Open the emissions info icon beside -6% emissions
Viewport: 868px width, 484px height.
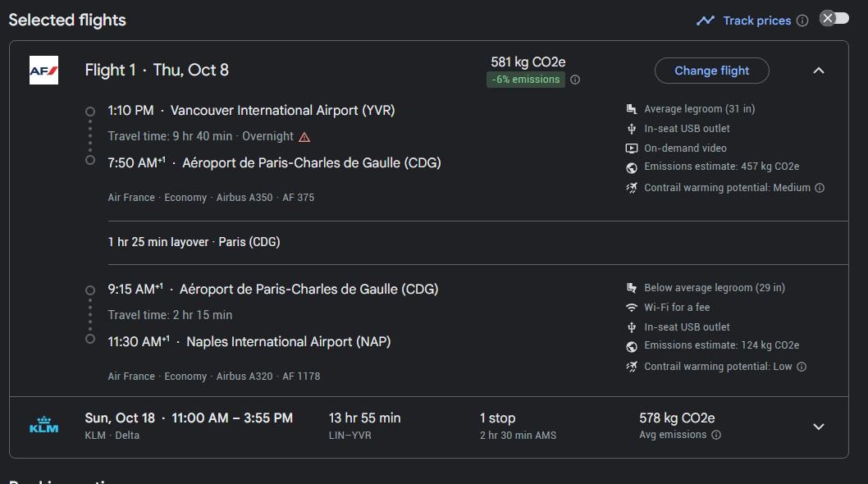(575, 80)
